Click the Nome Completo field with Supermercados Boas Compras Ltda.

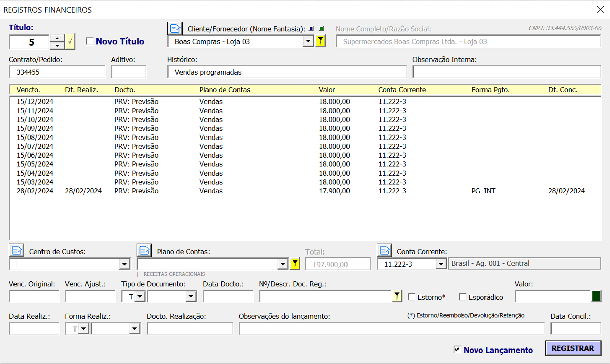tap(468, 42)
